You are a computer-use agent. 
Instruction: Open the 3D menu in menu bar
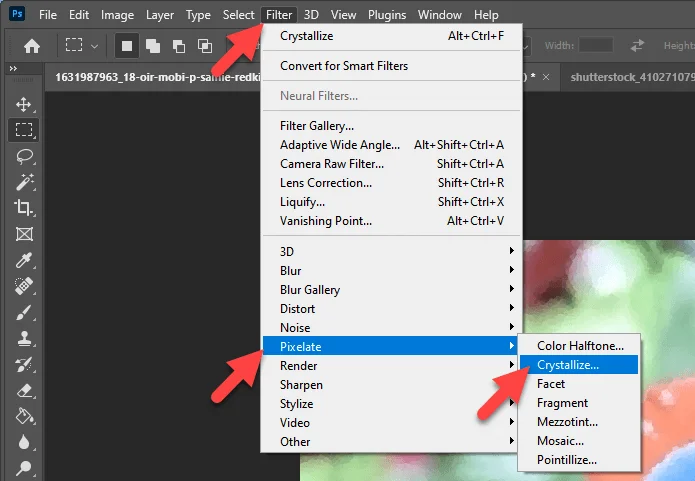click(x=311, y=15)
